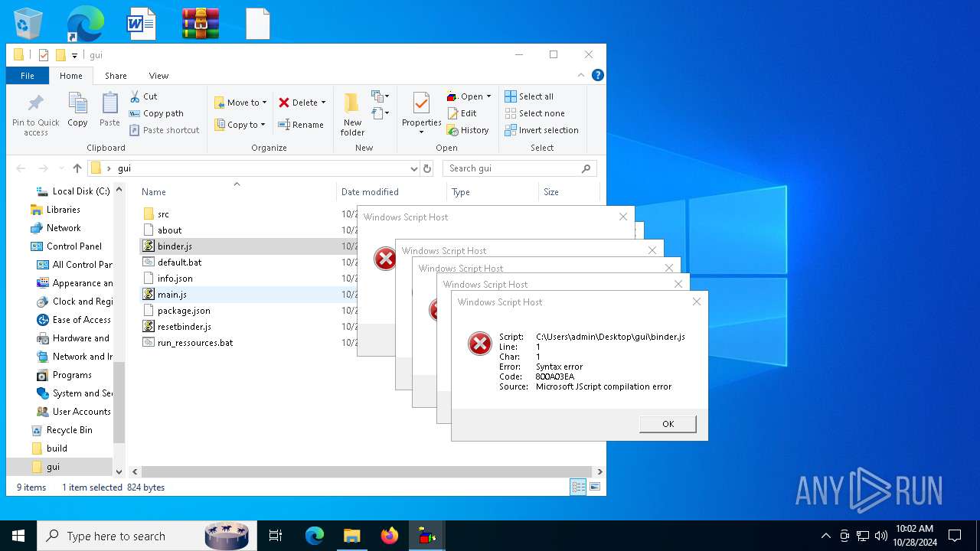980x551 pixels.
Task: Launch Firefox from taskbar
Action: (x=390, y=536)
